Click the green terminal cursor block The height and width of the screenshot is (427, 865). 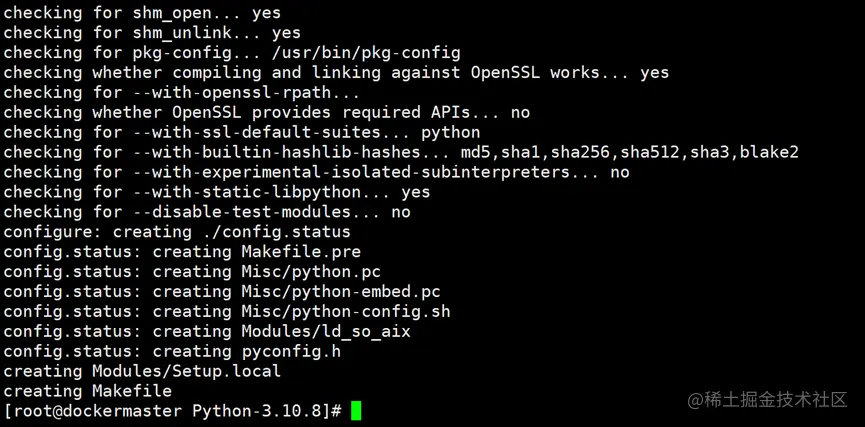[356, 411]
